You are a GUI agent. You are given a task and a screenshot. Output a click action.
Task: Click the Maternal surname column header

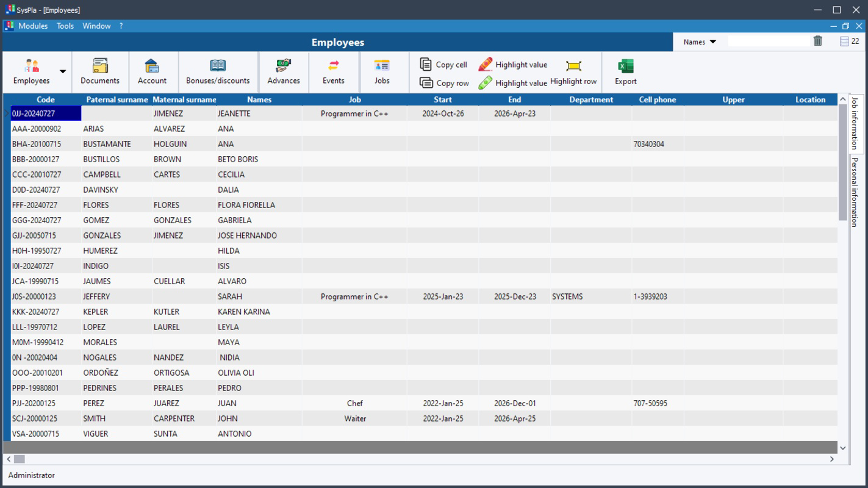pyautogui.click(x=184, y=99)
